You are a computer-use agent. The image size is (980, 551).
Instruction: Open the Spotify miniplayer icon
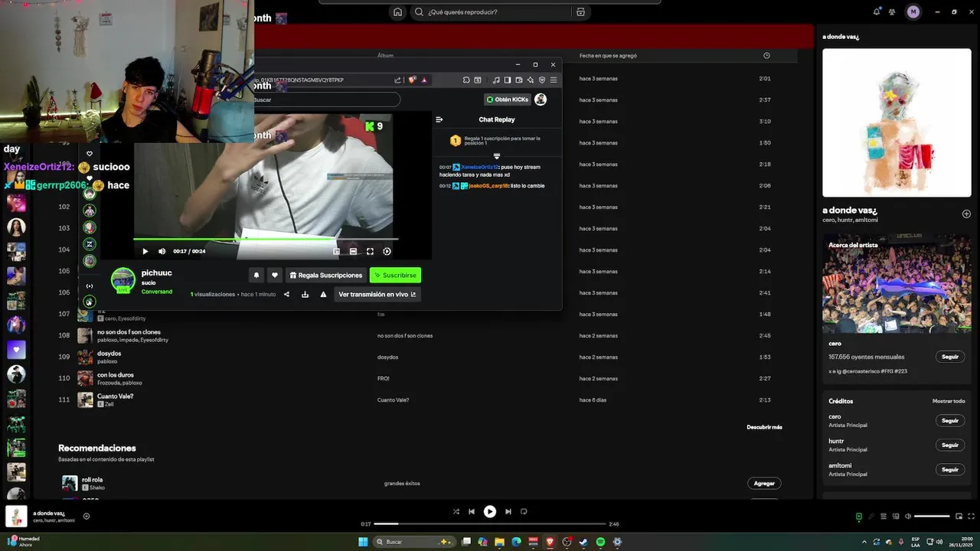[x=959, y=516]
